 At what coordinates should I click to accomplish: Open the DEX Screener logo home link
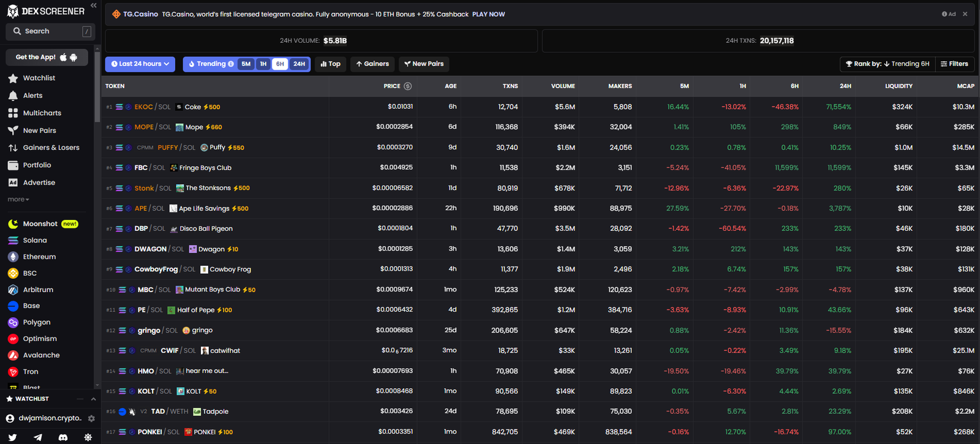point(46,11)
